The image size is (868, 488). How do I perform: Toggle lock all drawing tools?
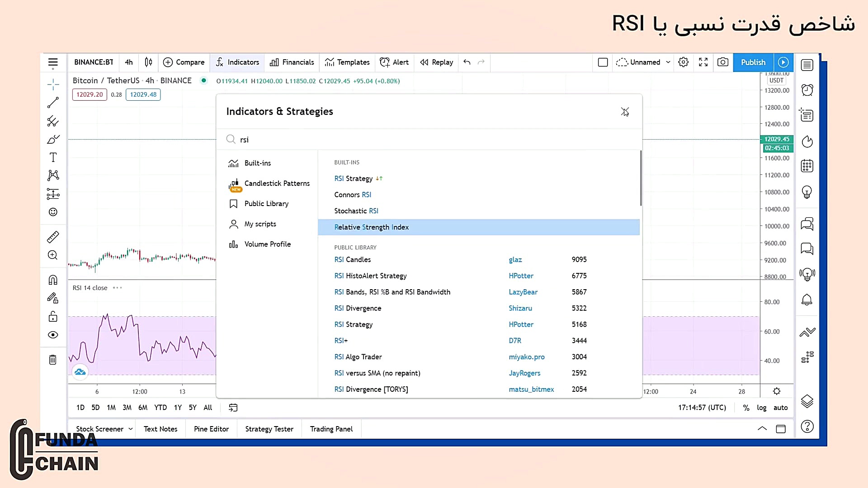coord(53,316)
